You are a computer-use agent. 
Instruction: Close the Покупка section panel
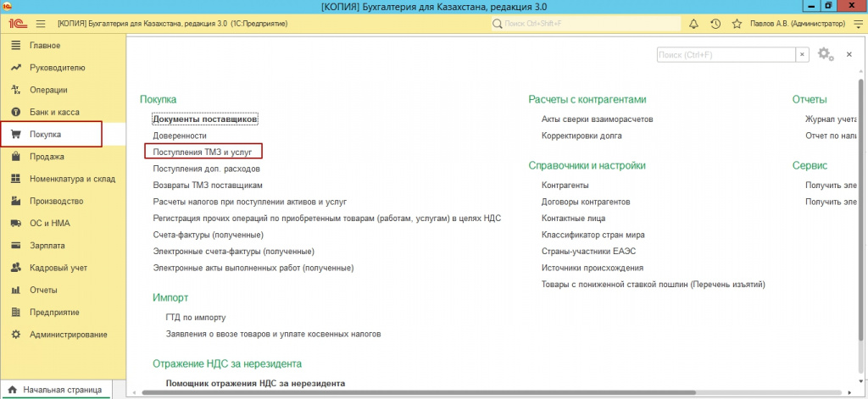(849, 54)
